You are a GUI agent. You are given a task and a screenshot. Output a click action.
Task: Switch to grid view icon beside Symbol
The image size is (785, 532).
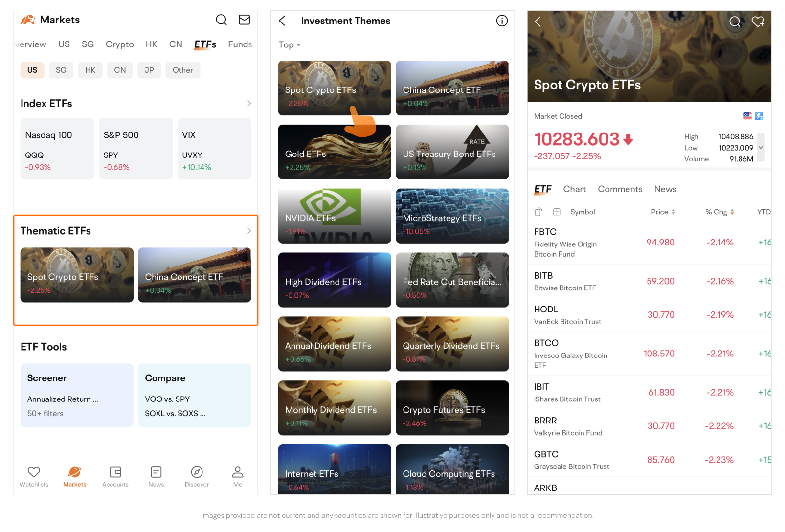(x=557, y=212)
